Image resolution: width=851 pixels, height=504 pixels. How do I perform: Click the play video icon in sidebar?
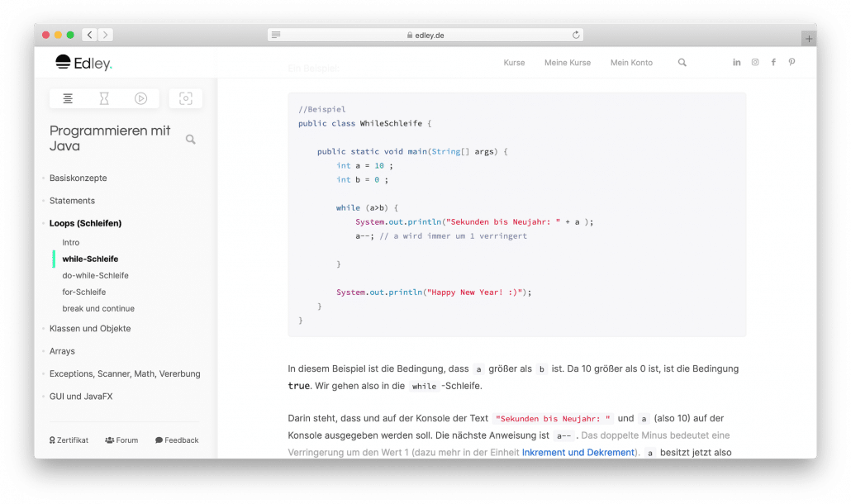140,98
